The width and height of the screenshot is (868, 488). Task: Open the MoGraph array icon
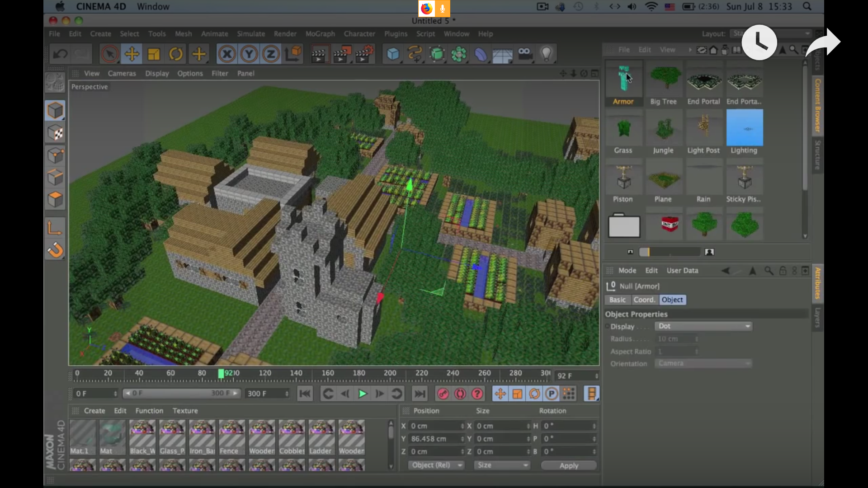458,54
